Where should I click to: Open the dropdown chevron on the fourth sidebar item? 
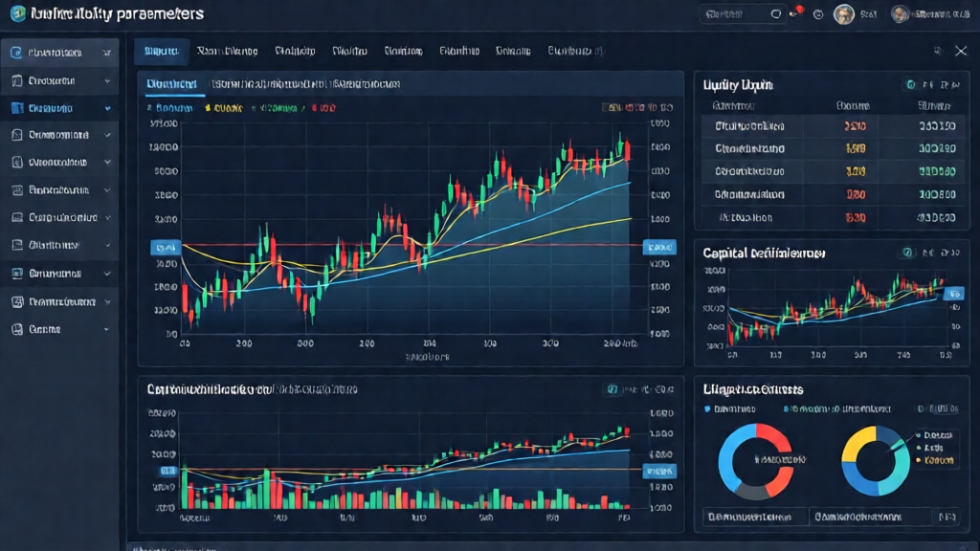pos(107,134)
